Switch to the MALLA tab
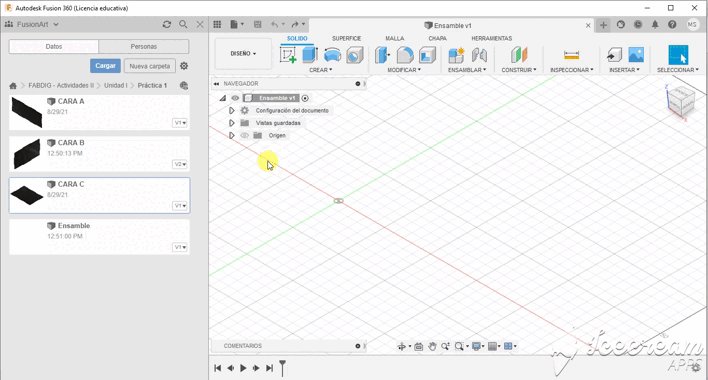The width and height of the screenshot is (708, 380). click(x=395, y=38)
